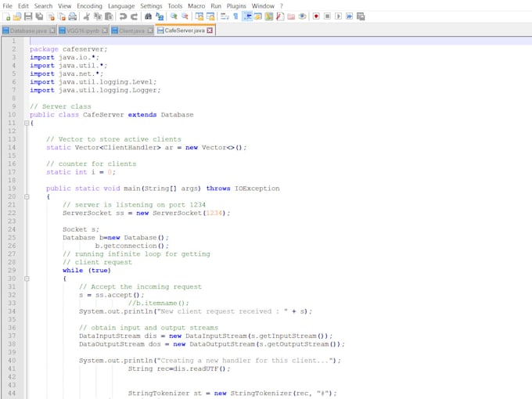Screen dimensions: 532x399
Task: Click the Close document toolbar icon
Action: [51, 16]
